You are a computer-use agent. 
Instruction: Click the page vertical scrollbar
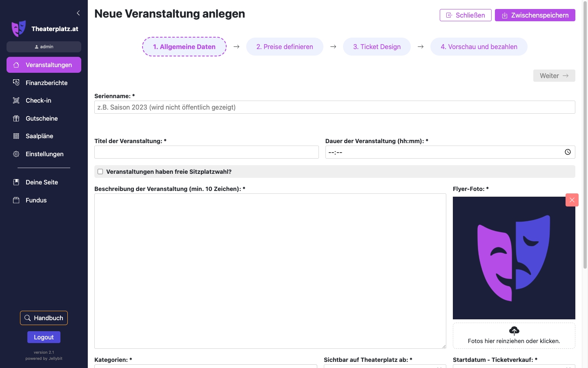[585, 139]
